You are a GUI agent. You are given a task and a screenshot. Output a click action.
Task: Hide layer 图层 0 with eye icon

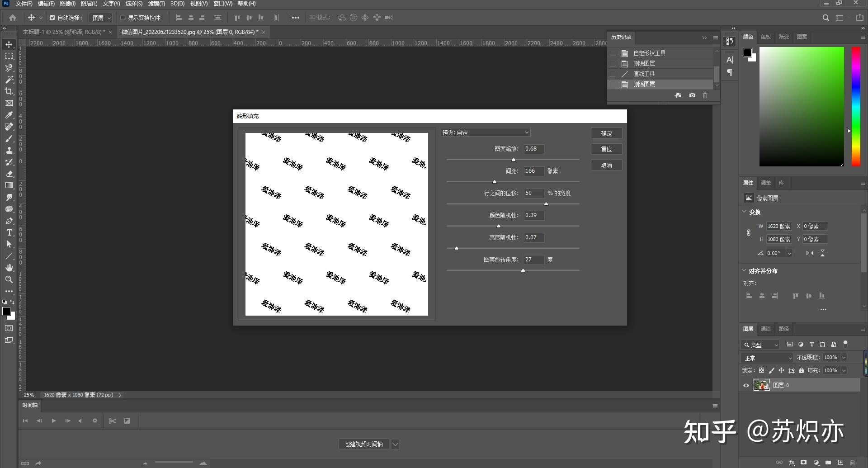(x=746, y=385)
